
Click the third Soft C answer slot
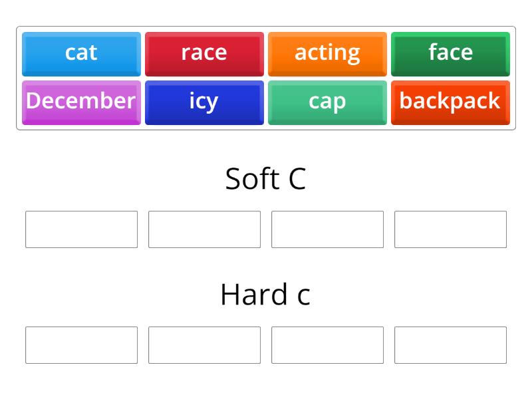327,229
